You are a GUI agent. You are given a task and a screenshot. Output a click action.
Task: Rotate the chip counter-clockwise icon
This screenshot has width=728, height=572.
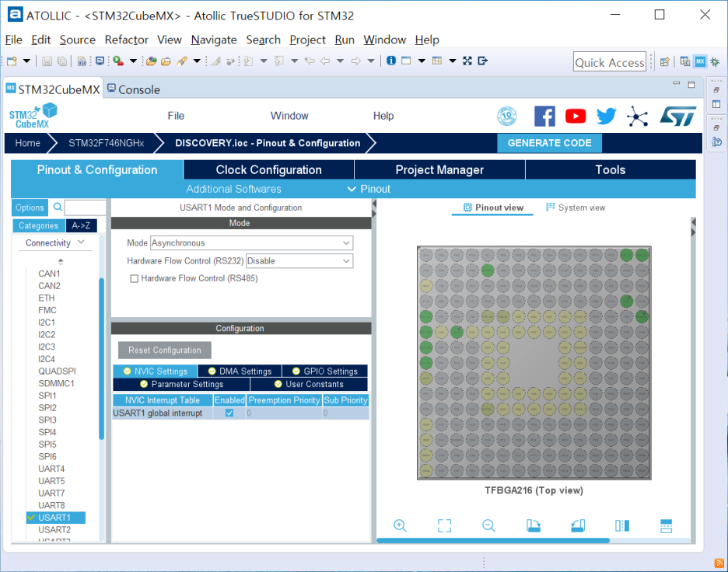[578, 525]
